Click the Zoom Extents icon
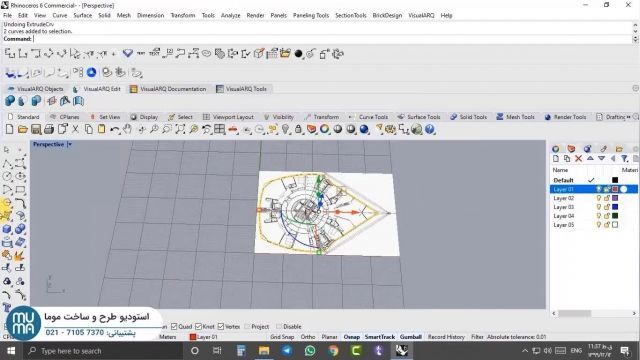This screenshot has width=640, height=360. [180, 129]
